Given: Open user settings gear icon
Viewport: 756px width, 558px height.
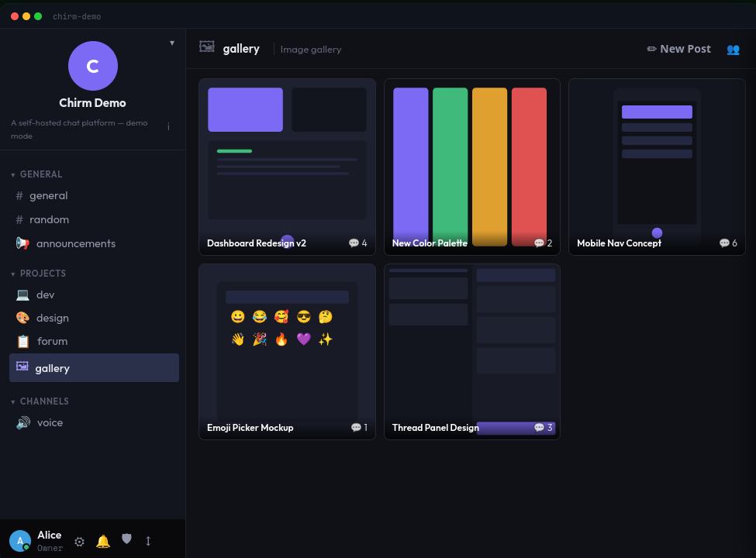Looking at the screenshot, I should (x=79, y=542).
